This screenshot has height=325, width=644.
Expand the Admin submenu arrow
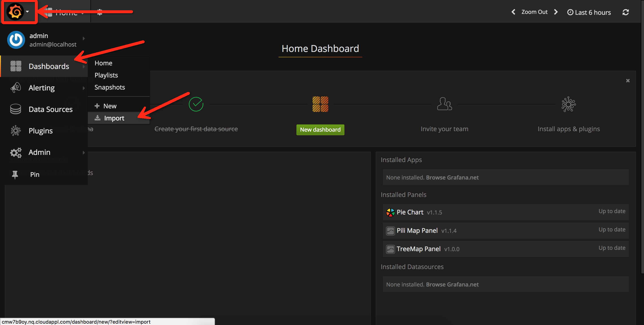pos(84,153)
